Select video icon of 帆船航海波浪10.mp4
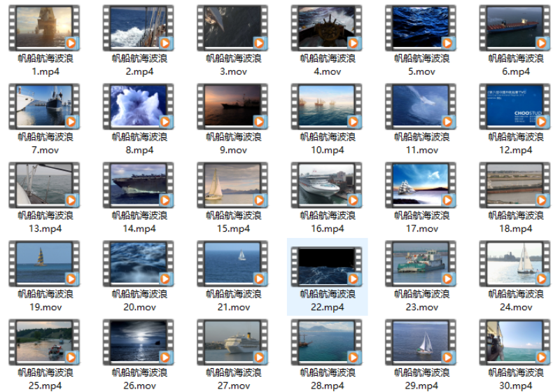The height and width of the screenshot is (392, 560). (x=326, y=106)
